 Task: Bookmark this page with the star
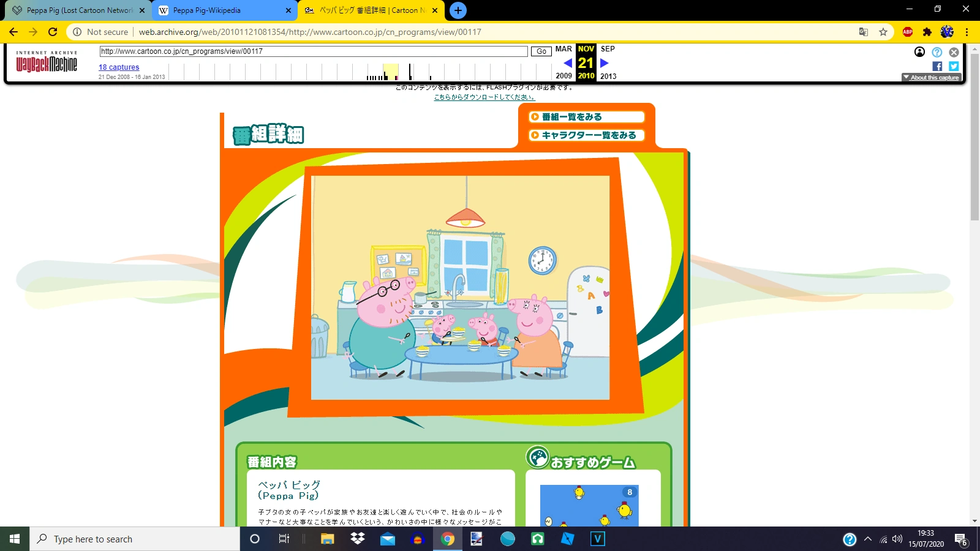click(x=883, y=32)
